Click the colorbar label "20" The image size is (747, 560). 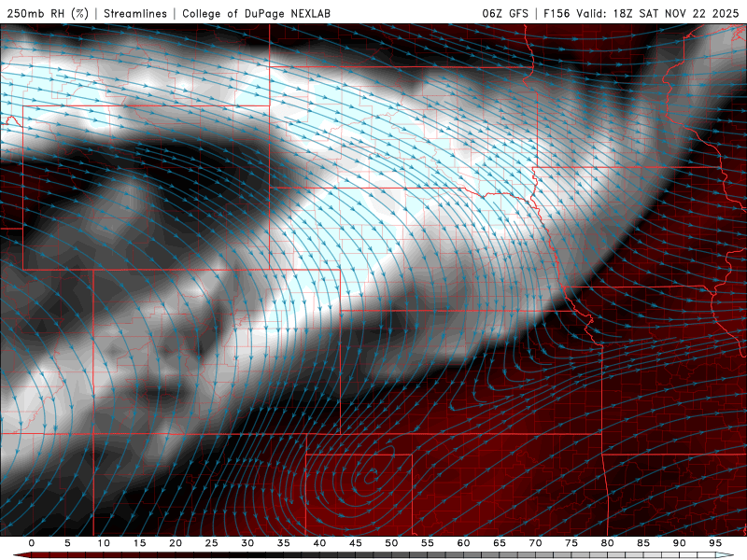(x=176, y=543)
